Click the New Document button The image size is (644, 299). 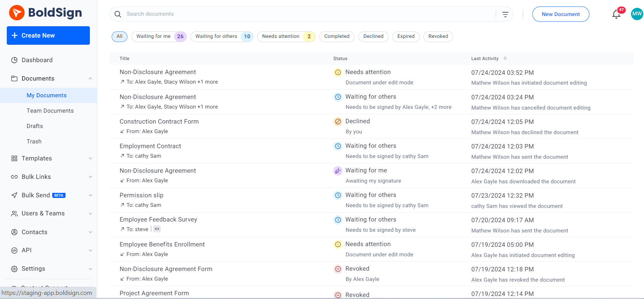pos(561,14)
